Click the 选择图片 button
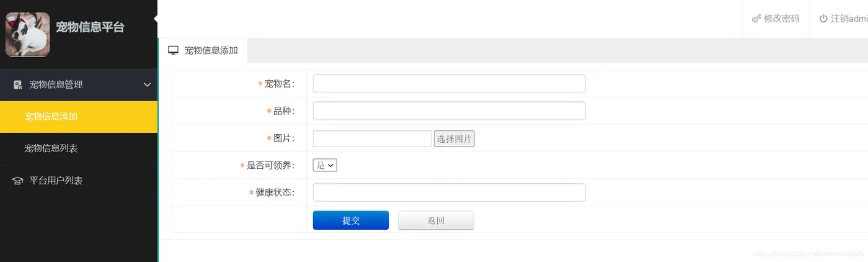 (x=454, y=138)
